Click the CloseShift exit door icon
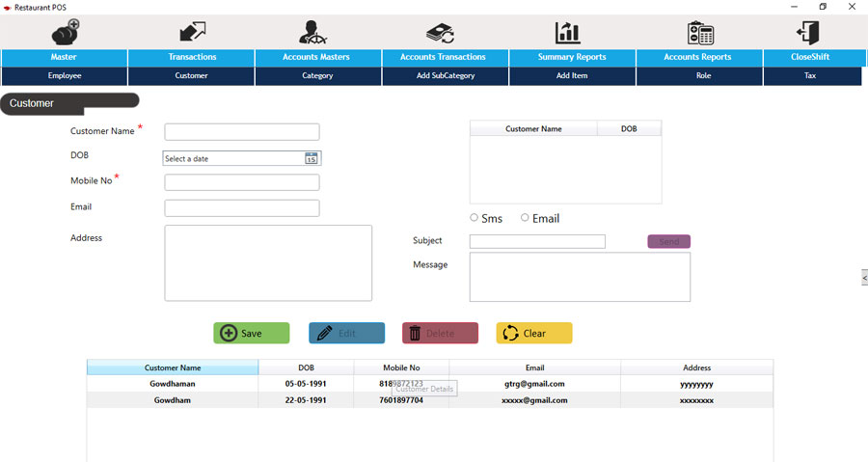Image resolution: width=868 pixels, height=462 pixels. tap(808, 32)
